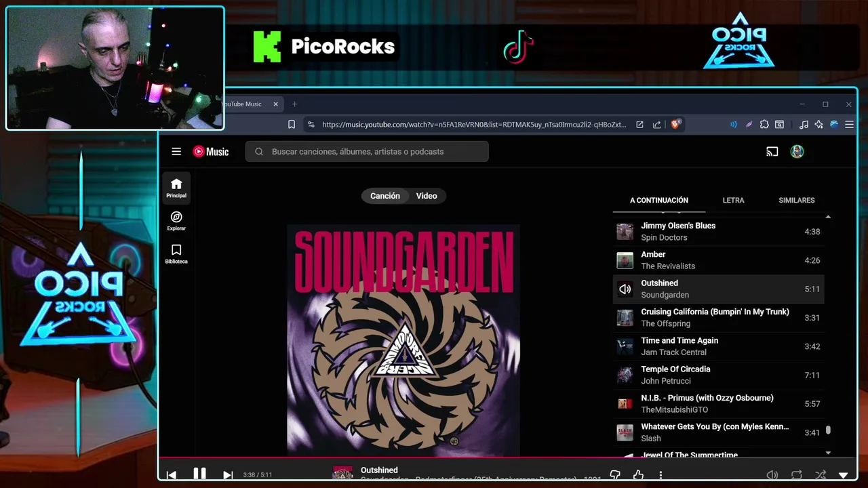Click the browser address bar URL

pyautogui.click(x=475, y=125)
